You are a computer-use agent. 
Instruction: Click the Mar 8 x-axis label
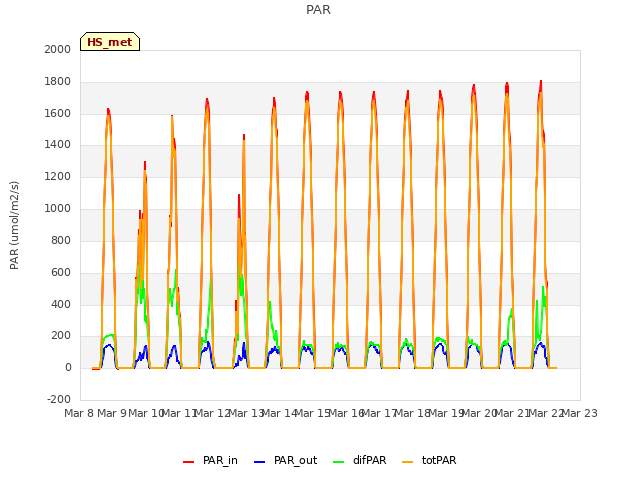click(79, 413)
